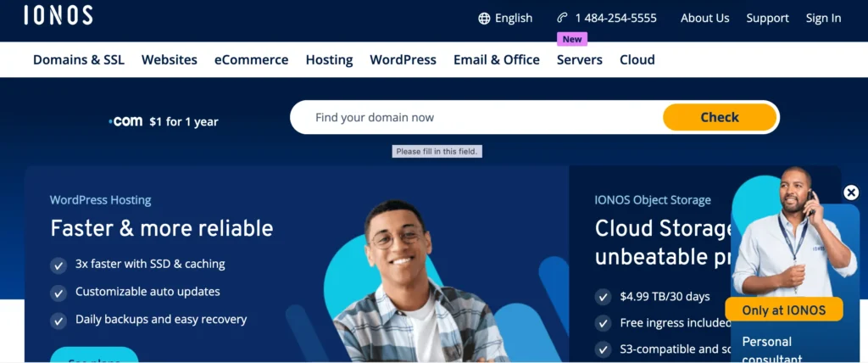The height and width of the screenshot is (363, 868).
Task: Close the personal consultant popup
Action: (851, 193)
